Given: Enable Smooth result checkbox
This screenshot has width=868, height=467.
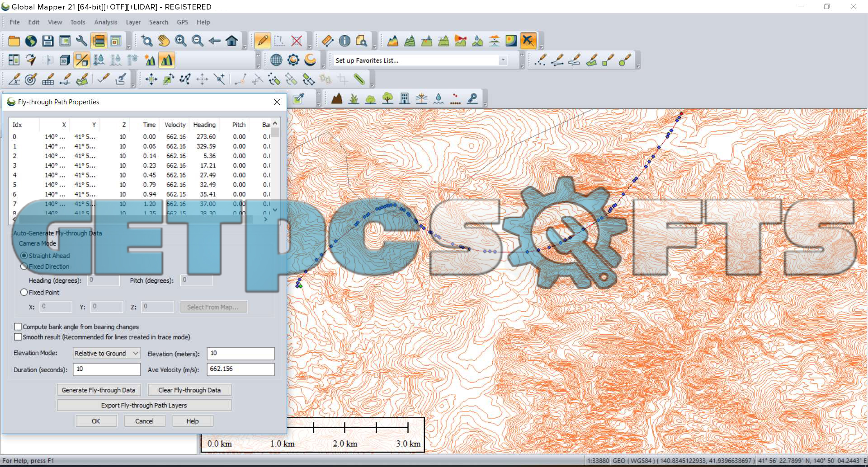Looking at the screenshot, I should pos(18,337).
